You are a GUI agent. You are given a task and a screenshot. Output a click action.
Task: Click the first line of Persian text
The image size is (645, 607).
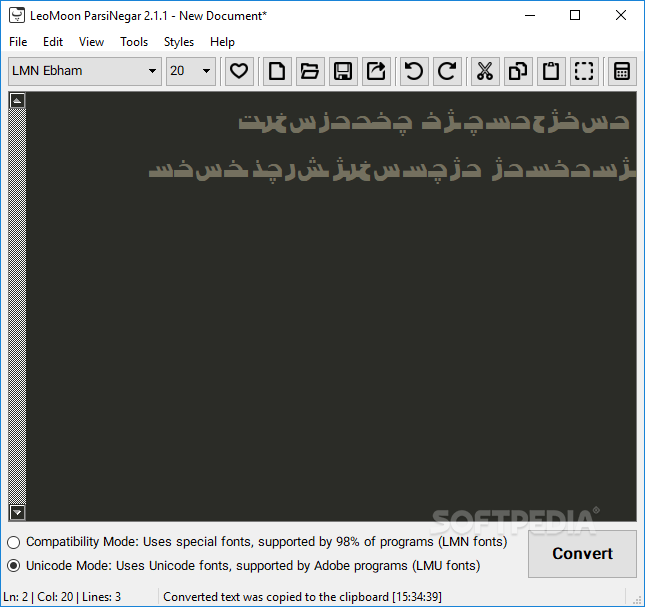pos(434,122)
